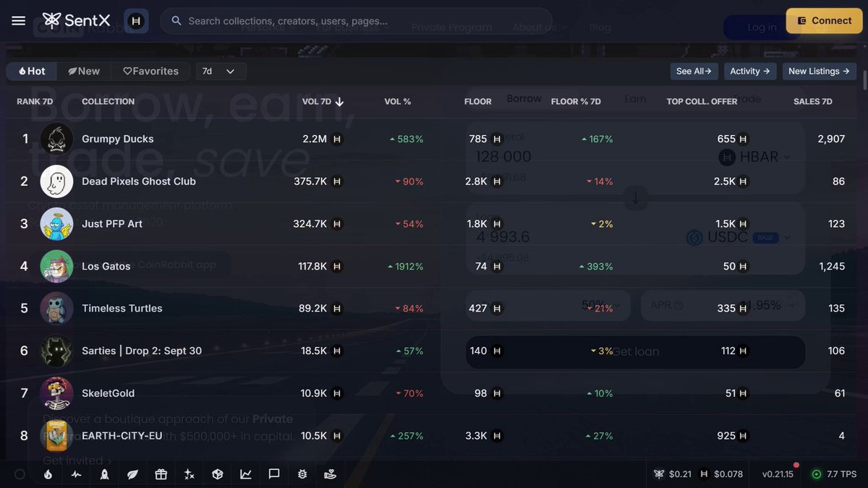This screenshot has height=488, width=868.
Task: Switch to the Hot tab
Action: (32, 72)
